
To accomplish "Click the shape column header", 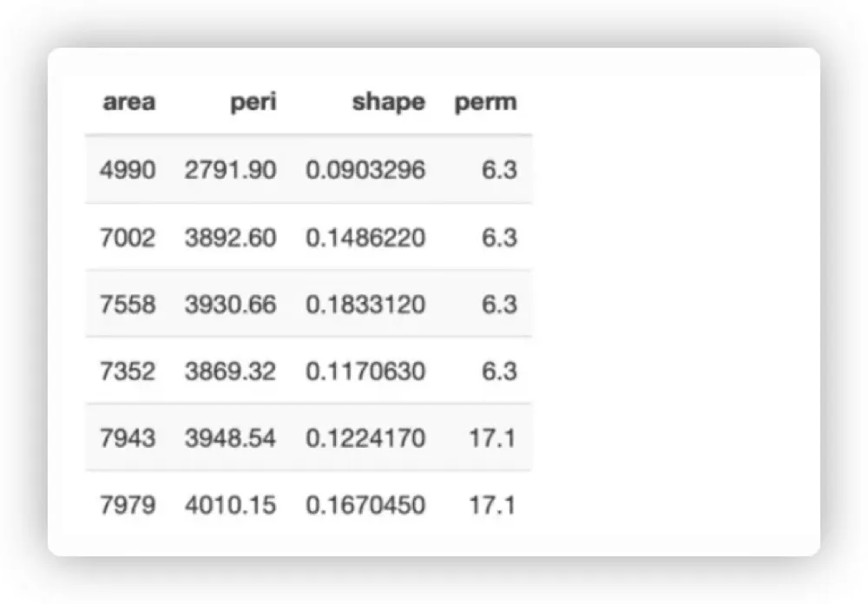I will click(x=388, y=102).
